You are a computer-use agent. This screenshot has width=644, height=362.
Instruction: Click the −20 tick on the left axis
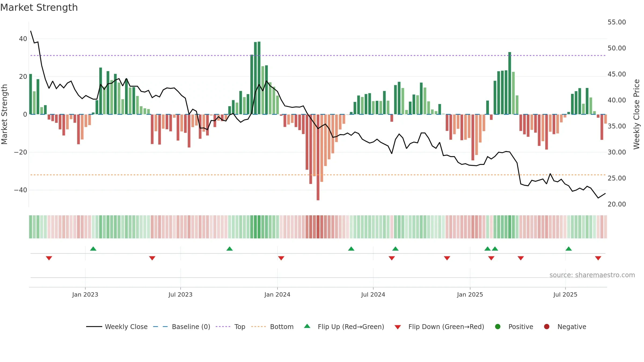[x=21, y=152]
